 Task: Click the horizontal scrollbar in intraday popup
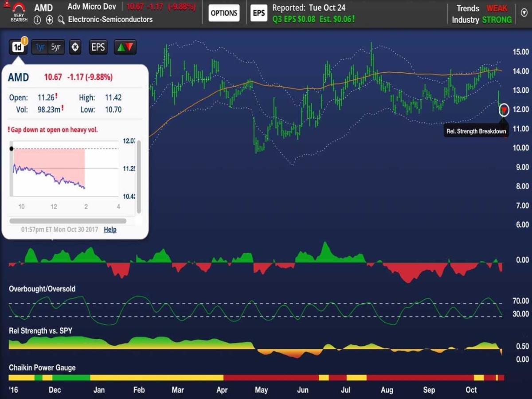point(68,221)
